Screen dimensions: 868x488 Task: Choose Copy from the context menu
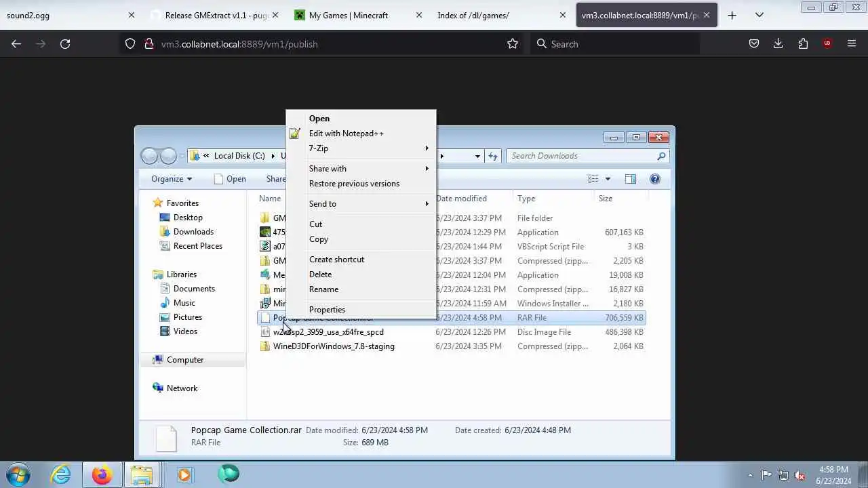pyautogui.click(x=361, y=239)
